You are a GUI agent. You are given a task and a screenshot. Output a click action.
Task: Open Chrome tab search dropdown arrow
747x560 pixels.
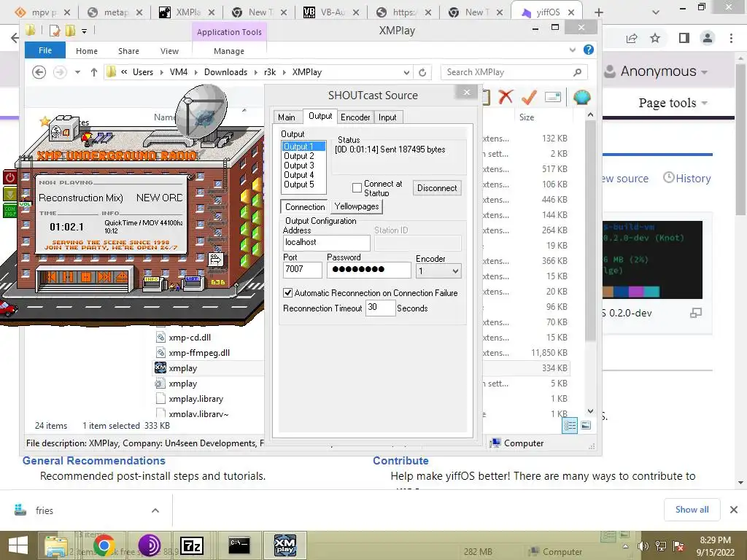tap(656, 12)
